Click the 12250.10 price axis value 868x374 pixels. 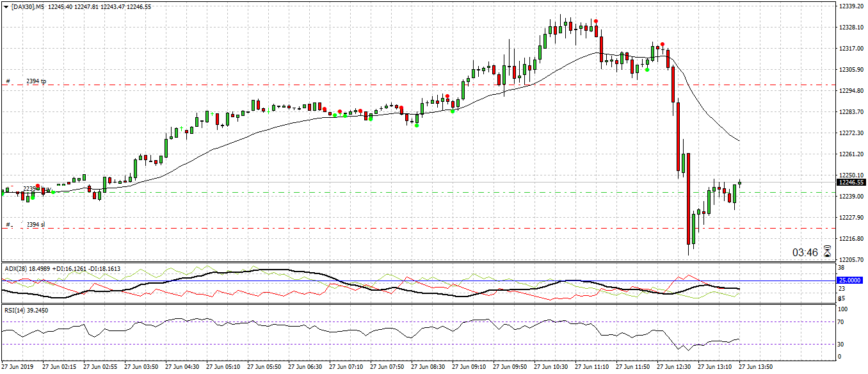(850, 175)
